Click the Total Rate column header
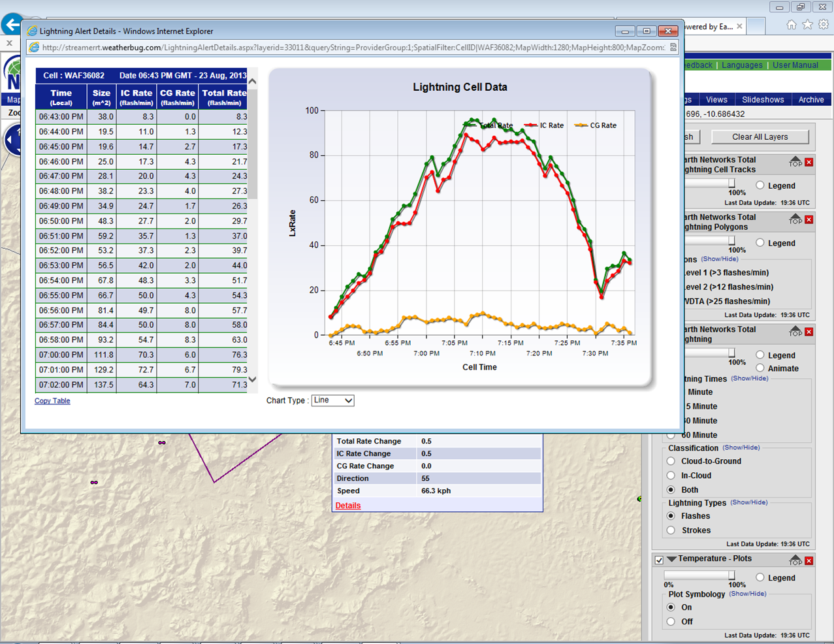 pos(224,97)
